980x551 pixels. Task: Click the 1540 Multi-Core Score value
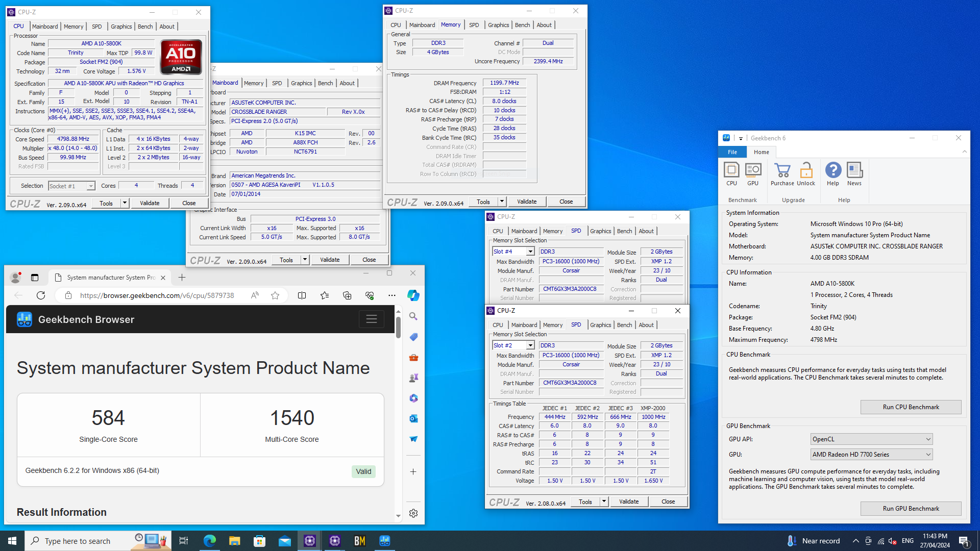coord(292,418)
